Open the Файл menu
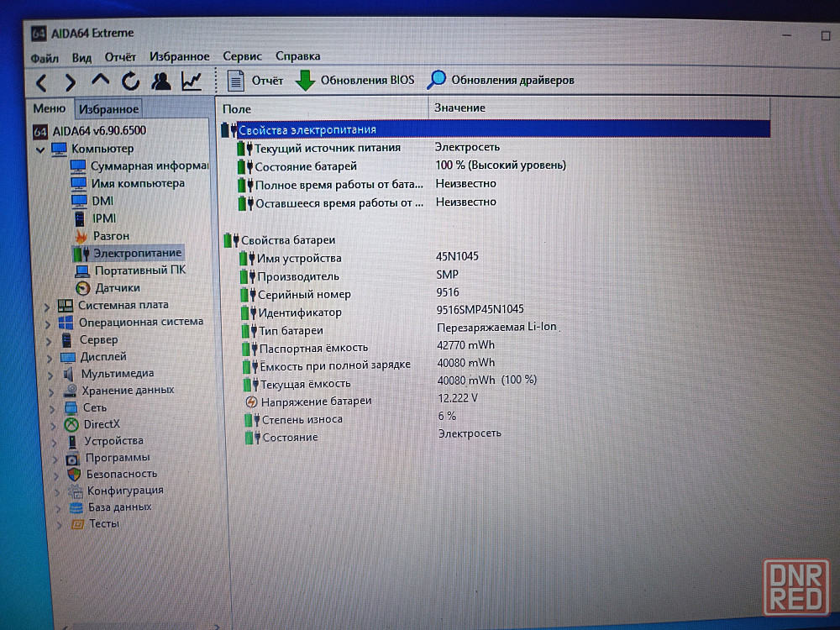The width and height of the screenshot is (840, 630). (x=45, y=58)
